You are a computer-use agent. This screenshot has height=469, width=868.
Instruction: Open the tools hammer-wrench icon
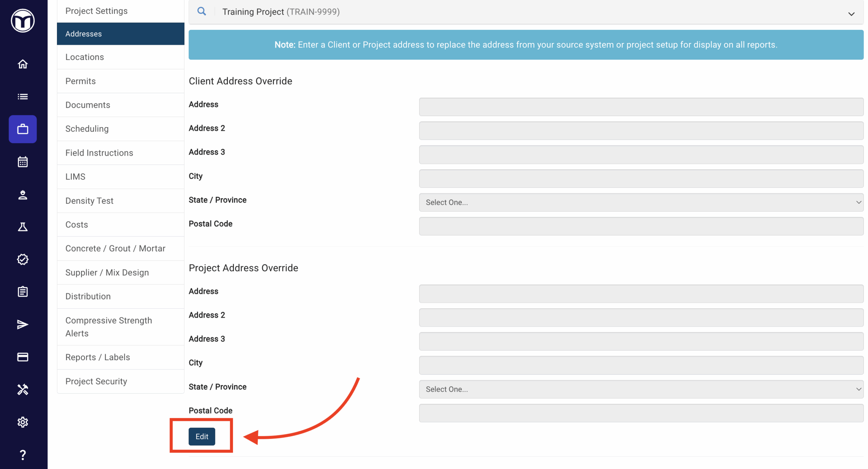click(x=23, y=389)
